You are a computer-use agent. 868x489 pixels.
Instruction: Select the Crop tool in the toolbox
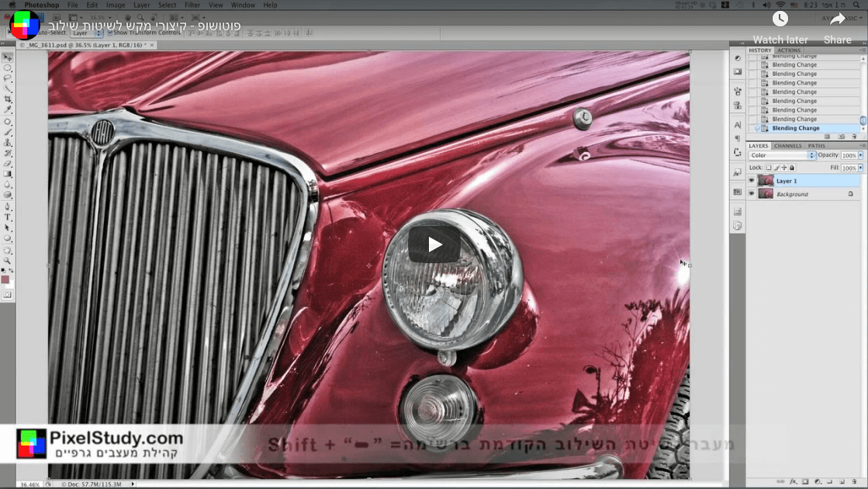[8, 99]
